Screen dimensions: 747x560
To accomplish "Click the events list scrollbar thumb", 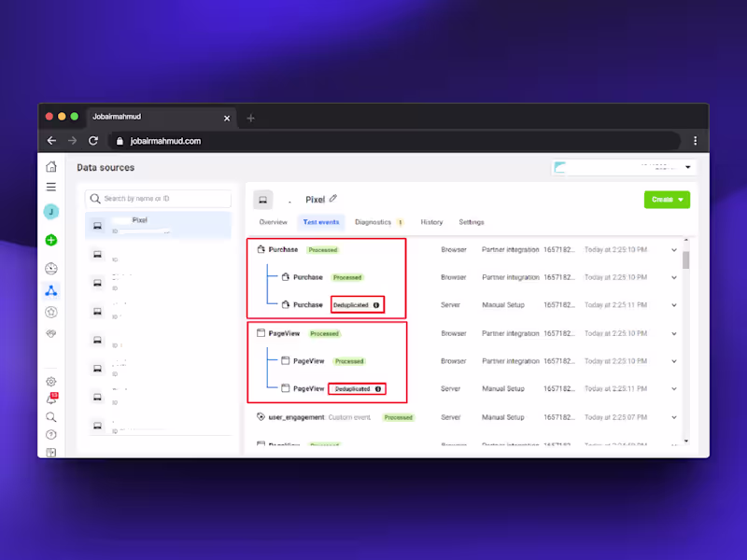I will [686, 260].
